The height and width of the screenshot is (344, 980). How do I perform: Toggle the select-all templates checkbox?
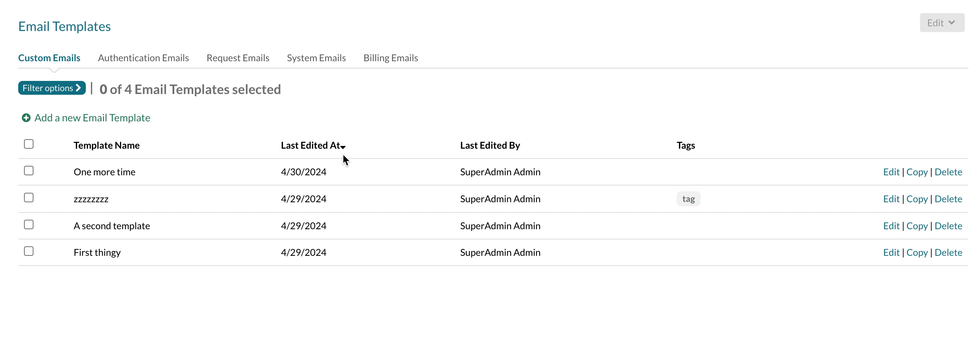(29, 144)
